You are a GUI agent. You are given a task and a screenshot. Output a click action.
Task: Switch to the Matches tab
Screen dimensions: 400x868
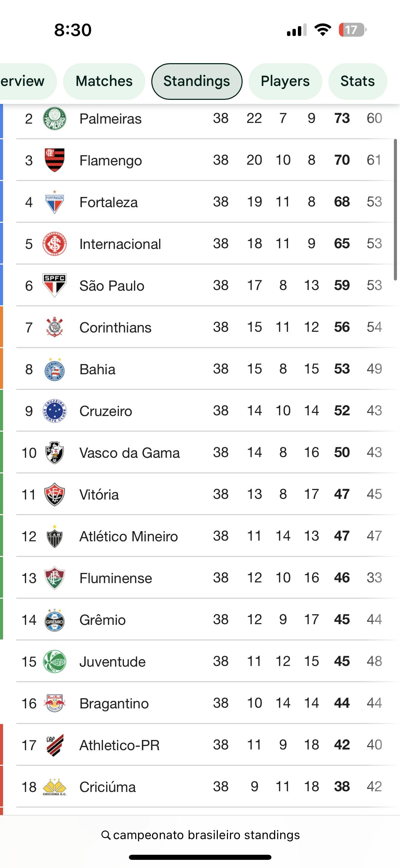(104, 81)
